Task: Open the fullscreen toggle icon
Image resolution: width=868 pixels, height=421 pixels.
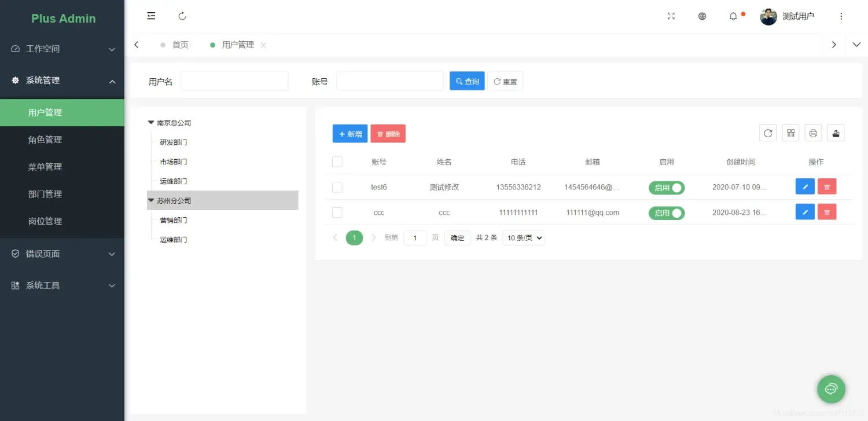Action: click(671, 16)
